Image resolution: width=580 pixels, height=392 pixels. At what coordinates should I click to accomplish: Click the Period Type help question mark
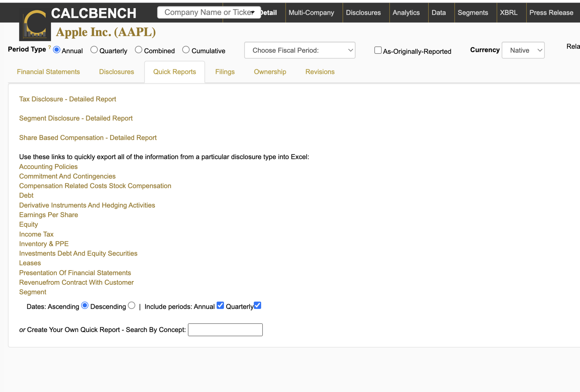coord(50,47)
